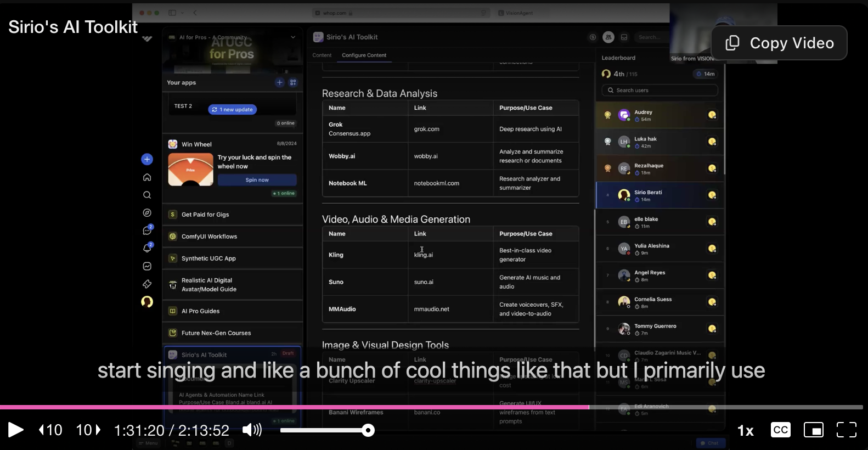Open the home icon in left sidebar

click(147, 177)
